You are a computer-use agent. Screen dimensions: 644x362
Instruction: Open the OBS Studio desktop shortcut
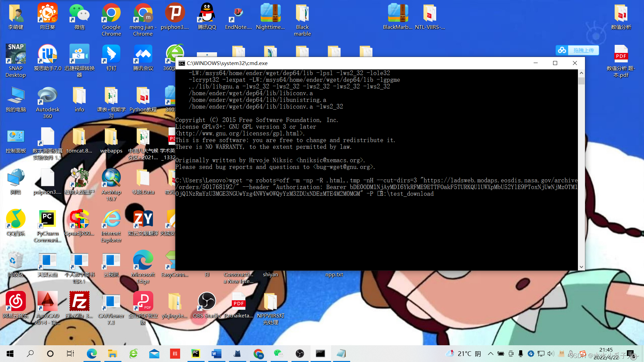[207, 302]
